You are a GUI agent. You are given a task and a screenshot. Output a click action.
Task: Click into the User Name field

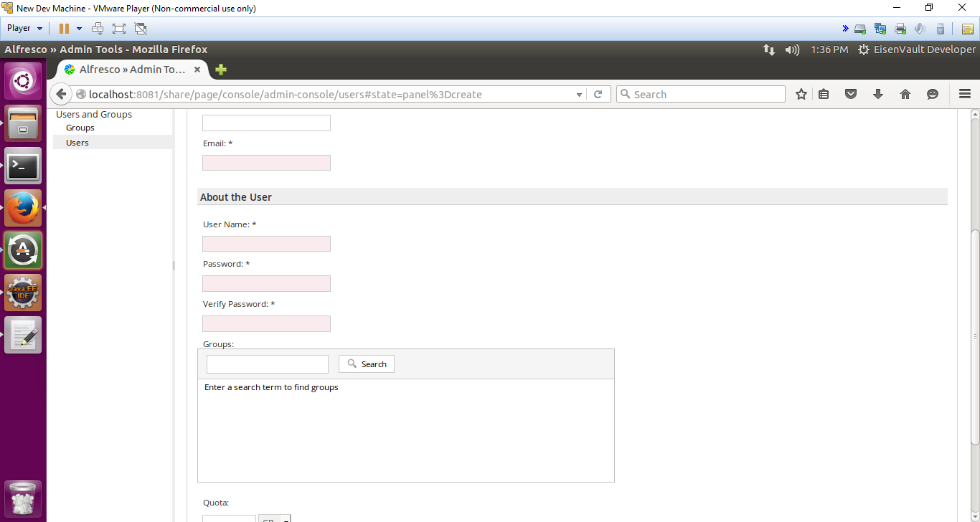(x=266, y=244)
